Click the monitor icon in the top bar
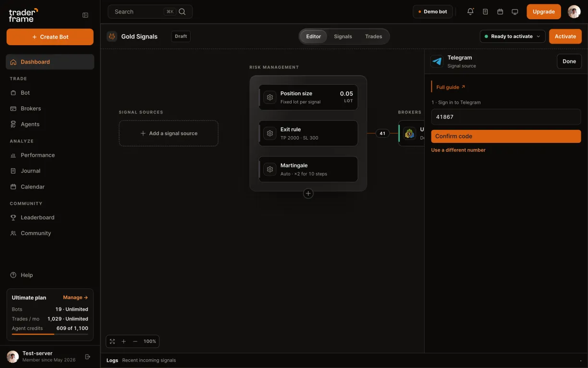This screenshot has width=588, height=368. pos(515,12)
